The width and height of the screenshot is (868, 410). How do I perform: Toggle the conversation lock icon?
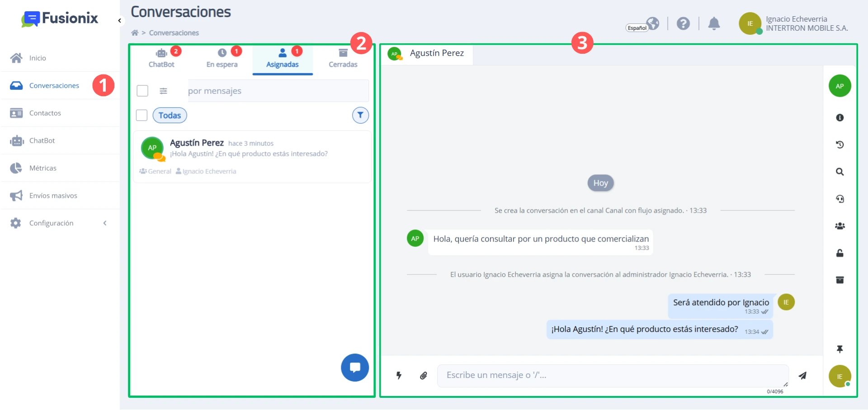(840, 253)
